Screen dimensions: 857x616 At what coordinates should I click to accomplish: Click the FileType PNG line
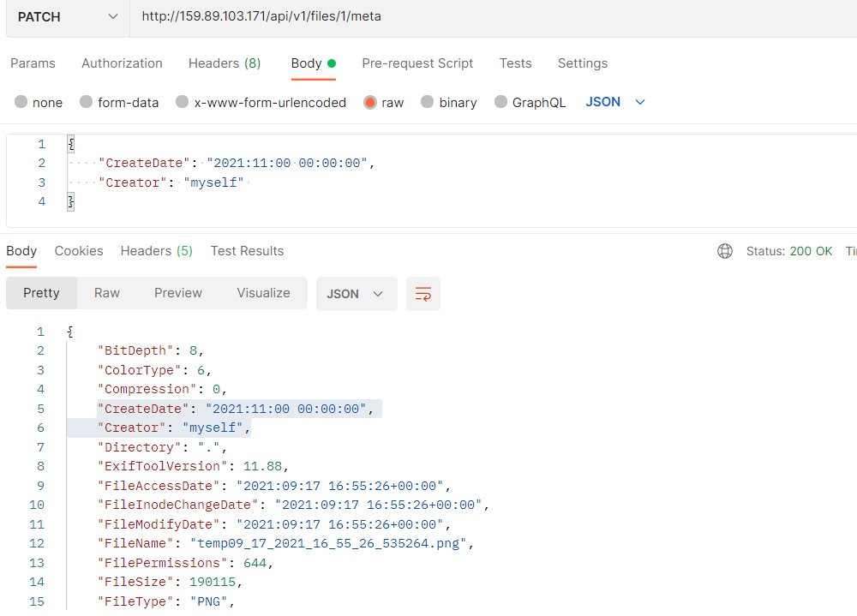click(166, 601)
